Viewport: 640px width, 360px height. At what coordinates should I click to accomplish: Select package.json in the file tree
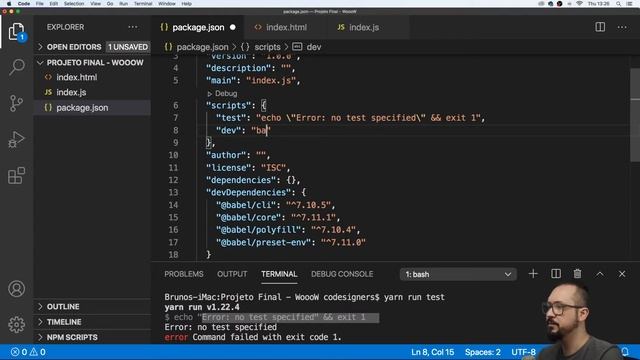point(82,108)
